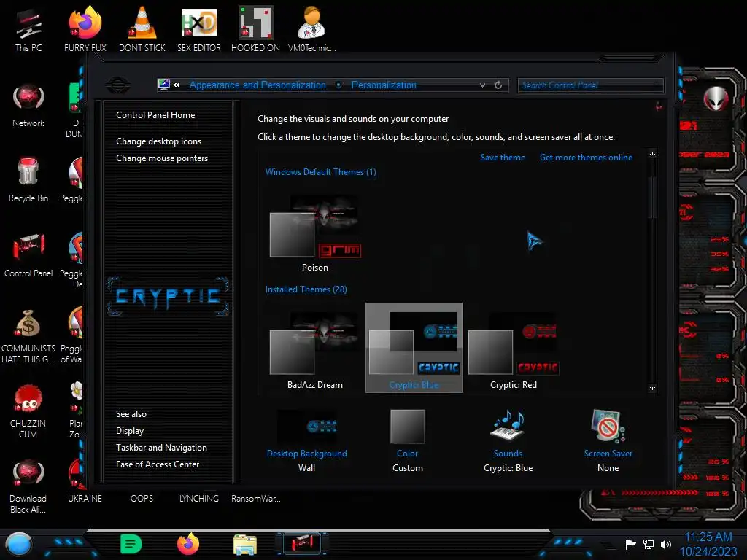Open the VM0Technic desktop shortcut
Screen dimensions: 747x560
tap(312, 28)
